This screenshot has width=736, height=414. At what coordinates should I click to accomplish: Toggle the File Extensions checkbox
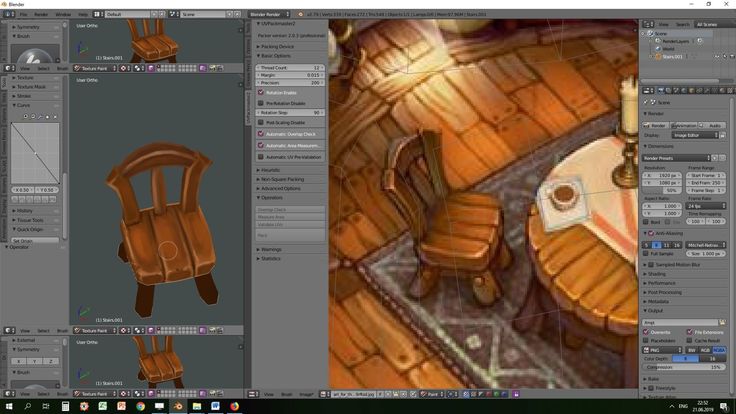pyautogui.click(x=690, y=332)
